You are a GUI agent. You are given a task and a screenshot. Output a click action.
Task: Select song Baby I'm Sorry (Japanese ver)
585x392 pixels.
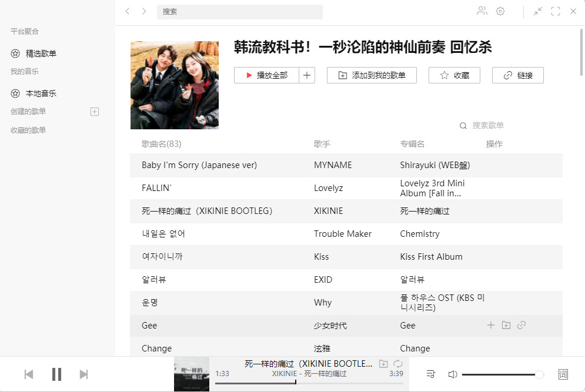click(x=199, y=165)
